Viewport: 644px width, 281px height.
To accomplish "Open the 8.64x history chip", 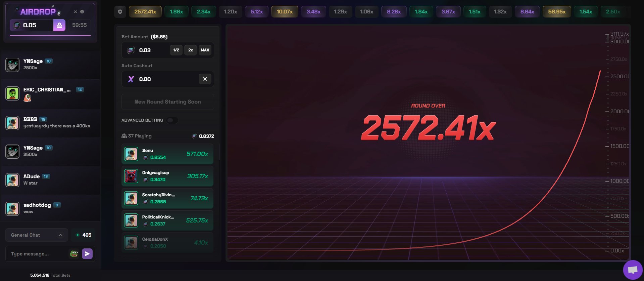I will coord(527,12).
